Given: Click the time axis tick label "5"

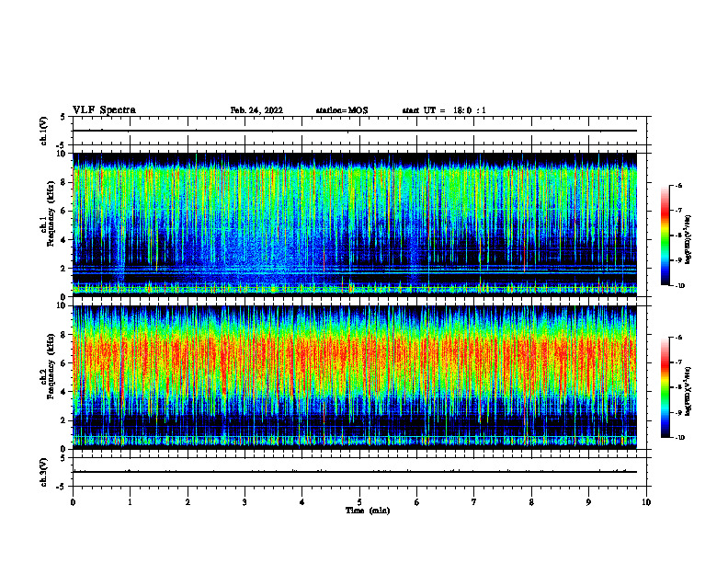Looking at the screenshot, I should (359, 502).
